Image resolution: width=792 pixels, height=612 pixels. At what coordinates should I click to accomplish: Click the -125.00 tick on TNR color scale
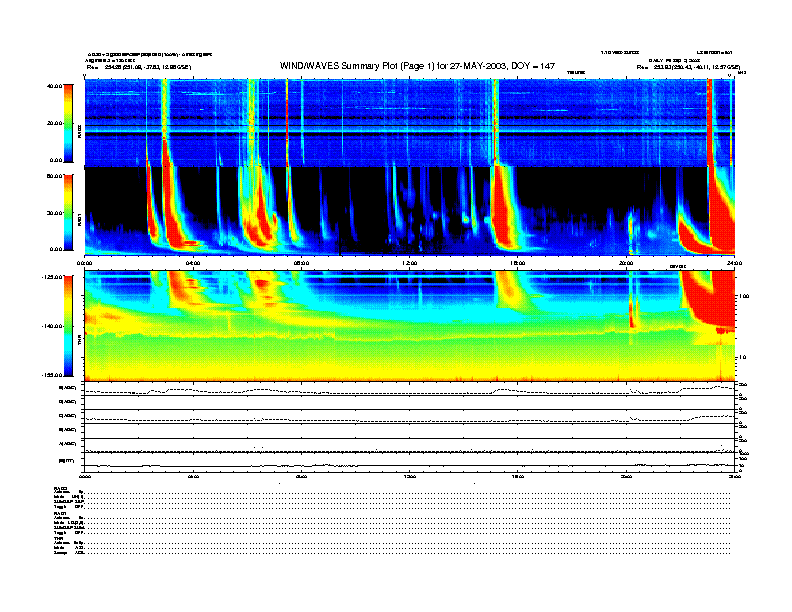click(53, 277)
